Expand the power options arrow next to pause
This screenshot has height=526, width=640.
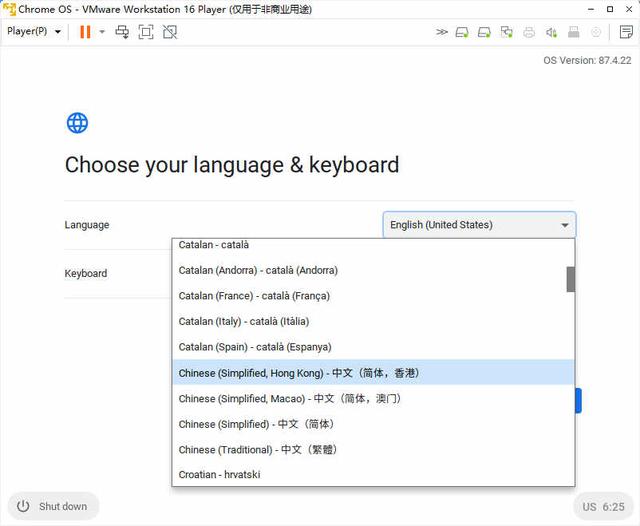[102, 32]
